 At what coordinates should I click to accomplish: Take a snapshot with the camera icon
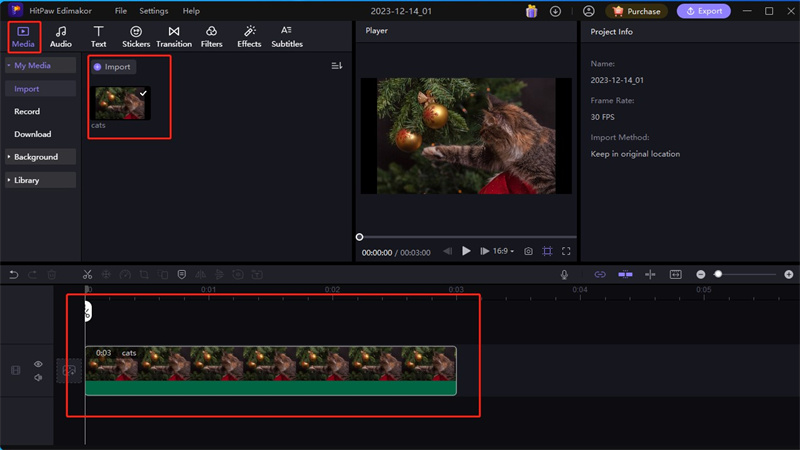point(528,252)
